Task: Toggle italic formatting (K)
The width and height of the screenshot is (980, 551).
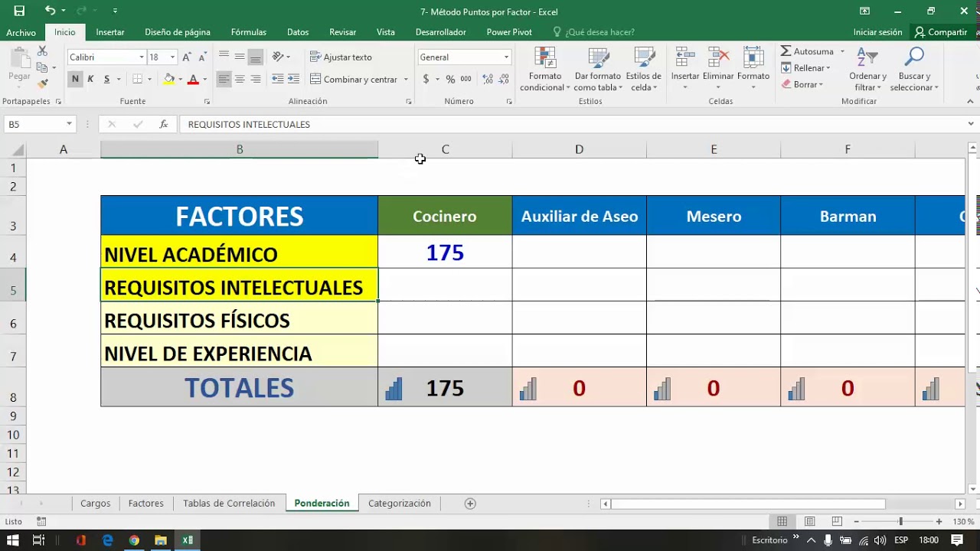Action: pyautogui.click(x=90, y=79)
